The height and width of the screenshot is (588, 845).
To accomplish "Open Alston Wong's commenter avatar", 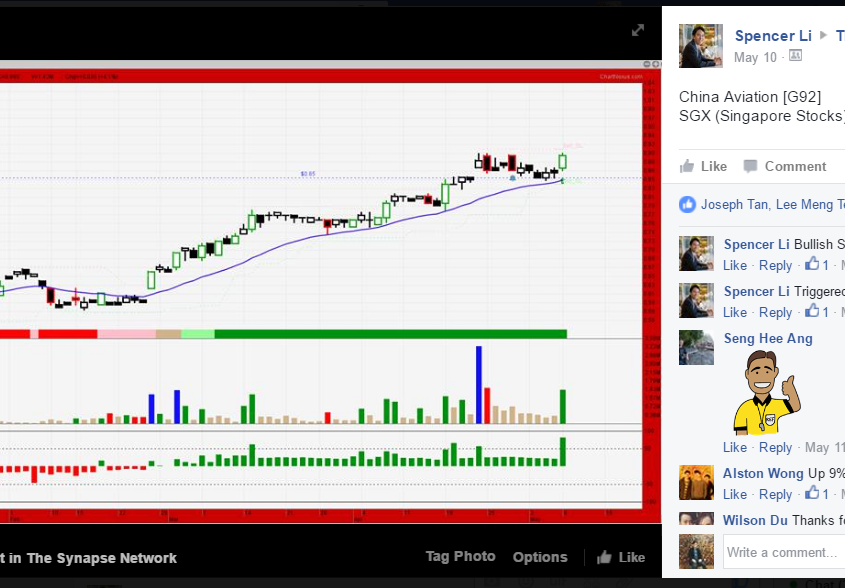I will coord(696,482).
